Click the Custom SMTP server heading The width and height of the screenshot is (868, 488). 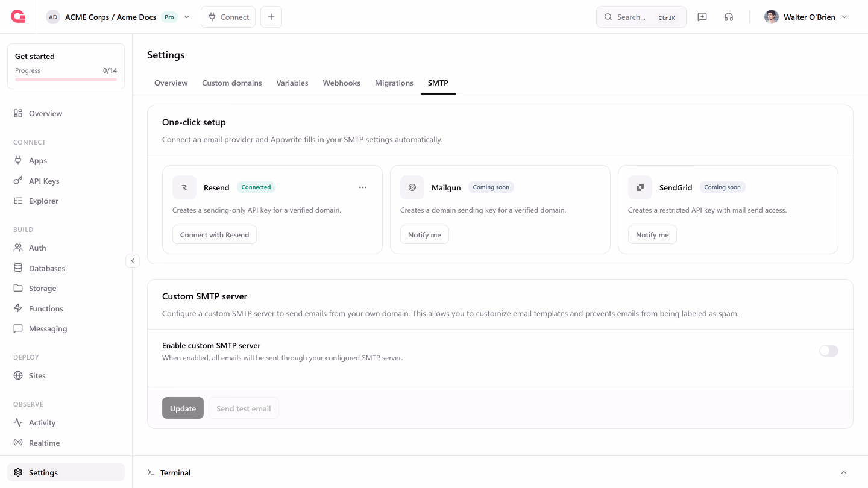click(205, 296)
